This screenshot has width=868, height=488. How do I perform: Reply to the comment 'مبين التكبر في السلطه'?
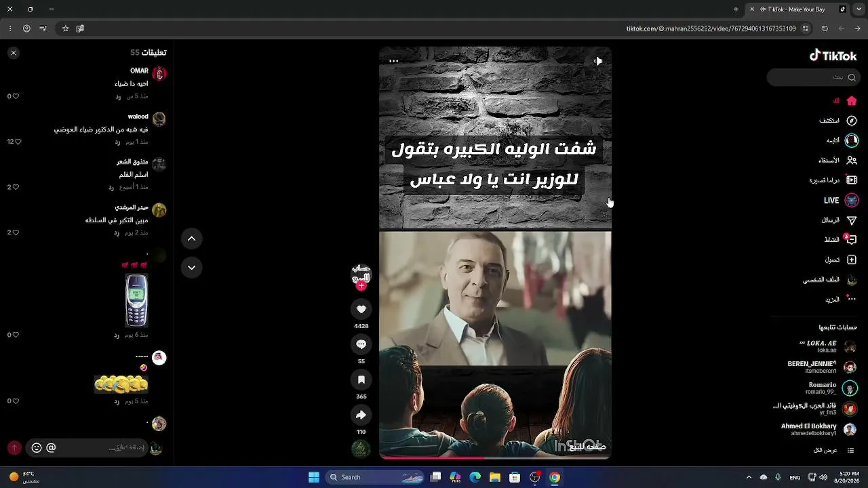click(x=117, y=233)
